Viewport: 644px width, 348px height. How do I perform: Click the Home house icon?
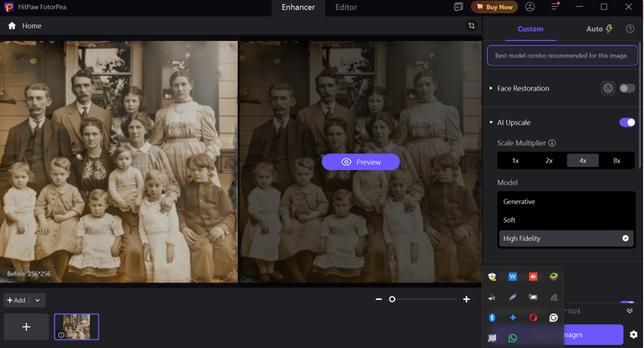coord(12,26)
